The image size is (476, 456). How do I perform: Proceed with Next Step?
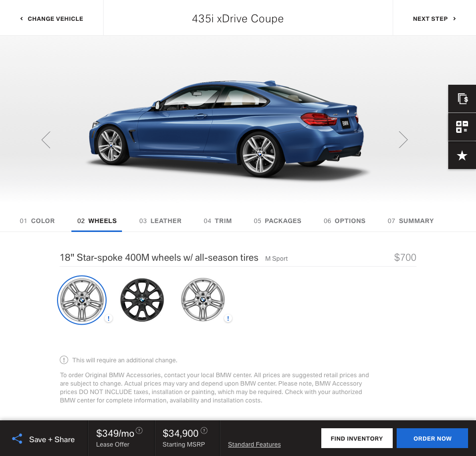[x=434, y=19]
